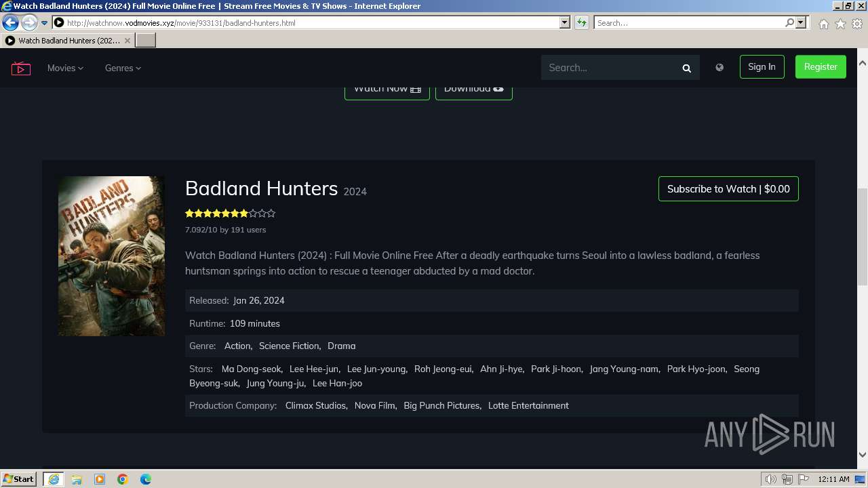Click the page scrollbar down arrow
Screen dimensions: 868x488
tap(863, 455)
